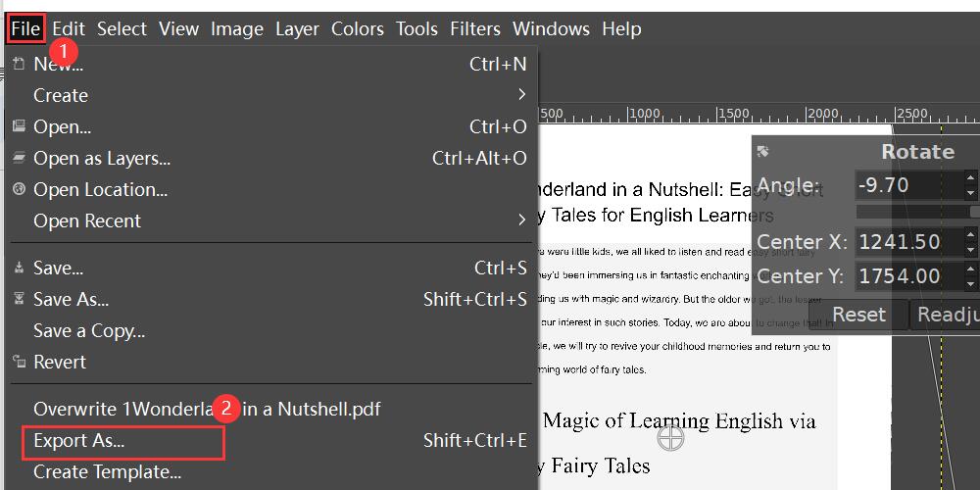
Task: Decrease Center Y with down arrow
Action: [970, 284]
